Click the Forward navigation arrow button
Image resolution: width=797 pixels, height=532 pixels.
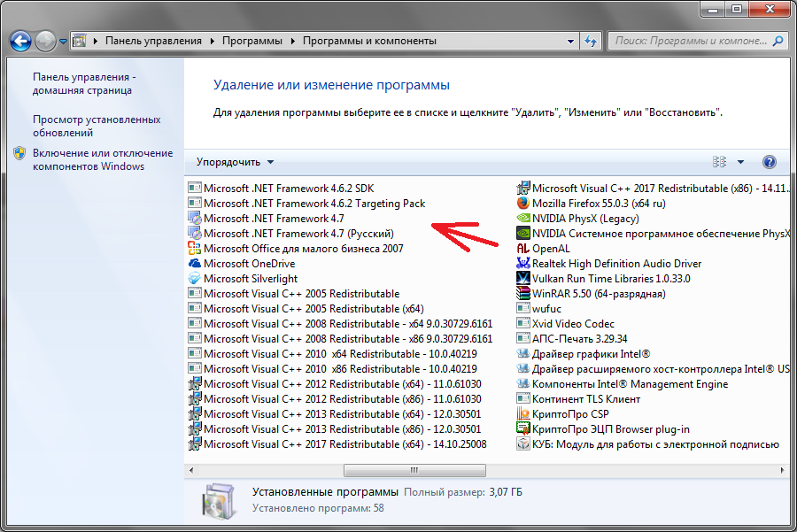coord(45,41)
